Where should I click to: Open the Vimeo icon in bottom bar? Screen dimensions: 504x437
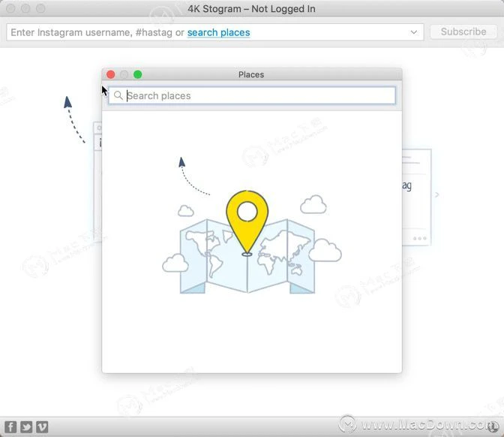(x=42, y=427)
